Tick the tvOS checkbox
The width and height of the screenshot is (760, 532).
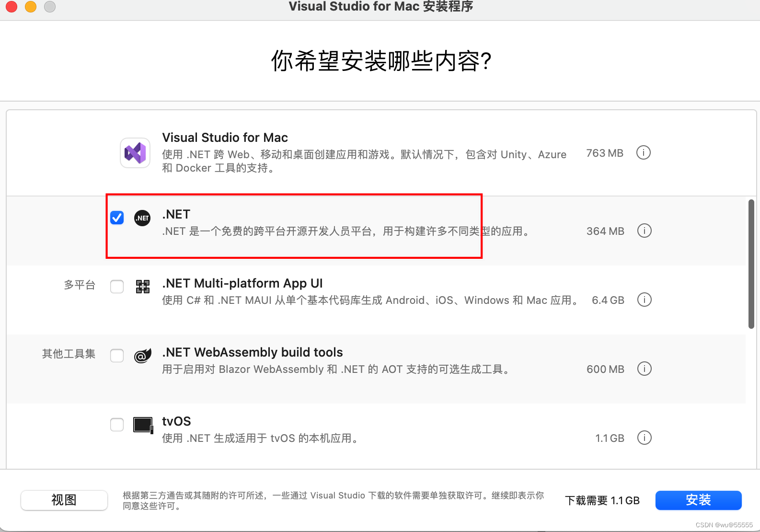pos(117,425)
